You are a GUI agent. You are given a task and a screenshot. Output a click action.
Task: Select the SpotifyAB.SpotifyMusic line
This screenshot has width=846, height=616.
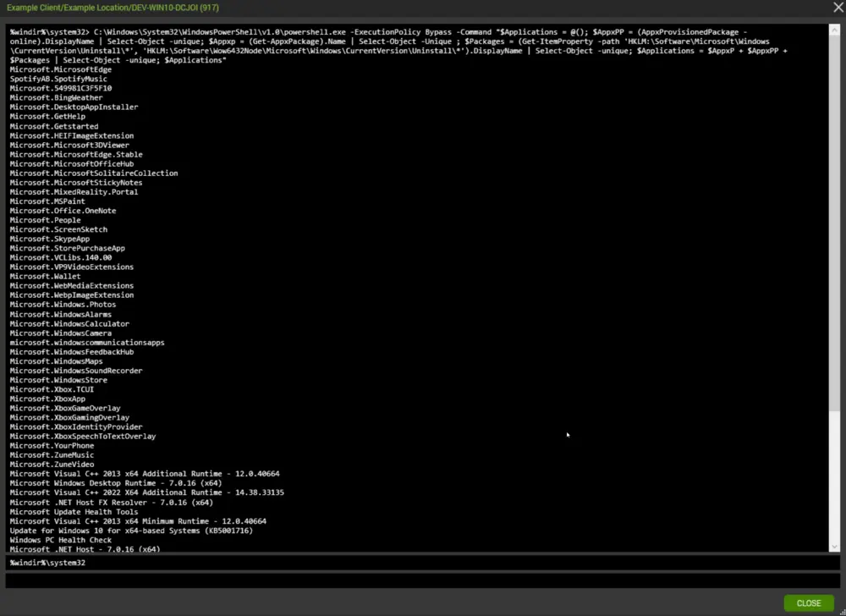58,79
